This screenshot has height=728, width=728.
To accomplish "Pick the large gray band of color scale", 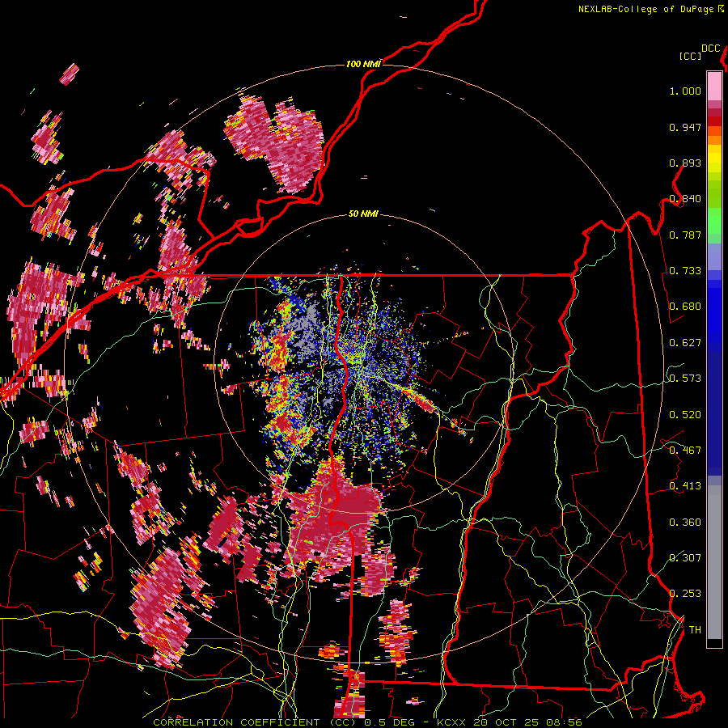I will (x=714, y=562).
